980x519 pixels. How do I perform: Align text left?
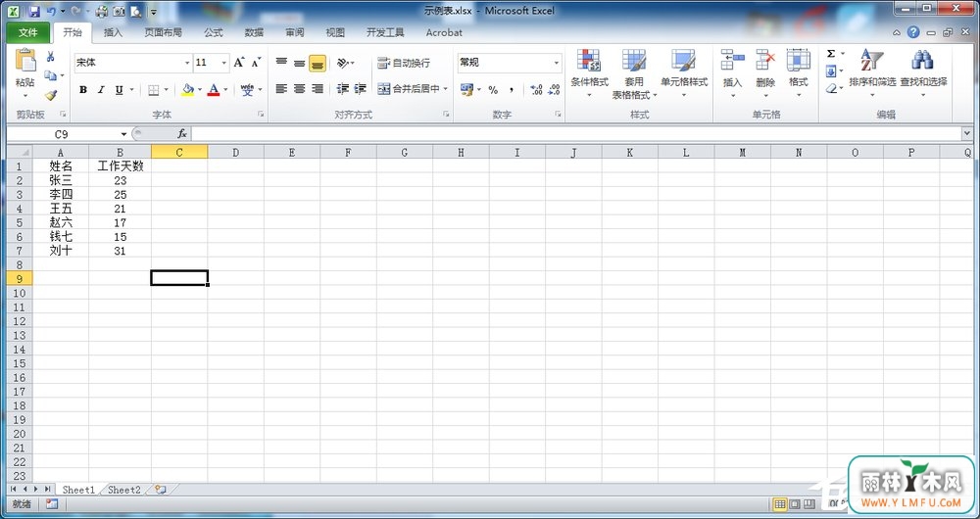pyautogui.click(x=282, y=89)
